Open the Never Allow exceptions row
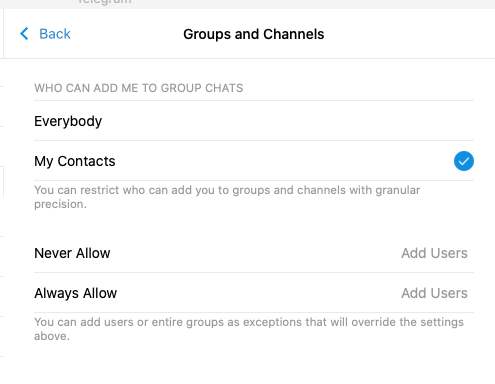 tap(254, 253)
